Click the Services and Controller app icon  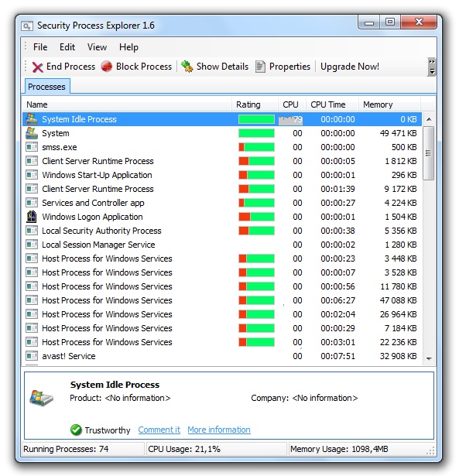pyautogui.click(x=32, y=203)
